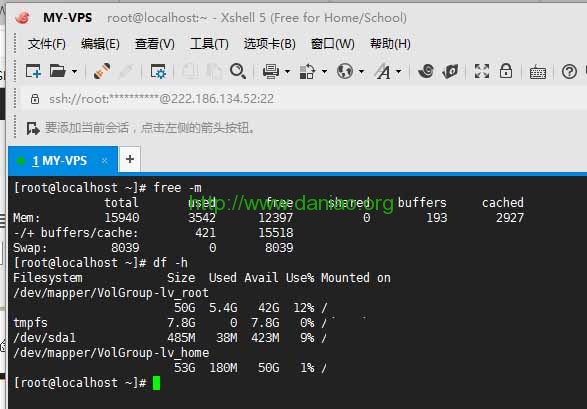Click the Encoding globe icon
Screen dimensions: 587x409
coord(345,71)
